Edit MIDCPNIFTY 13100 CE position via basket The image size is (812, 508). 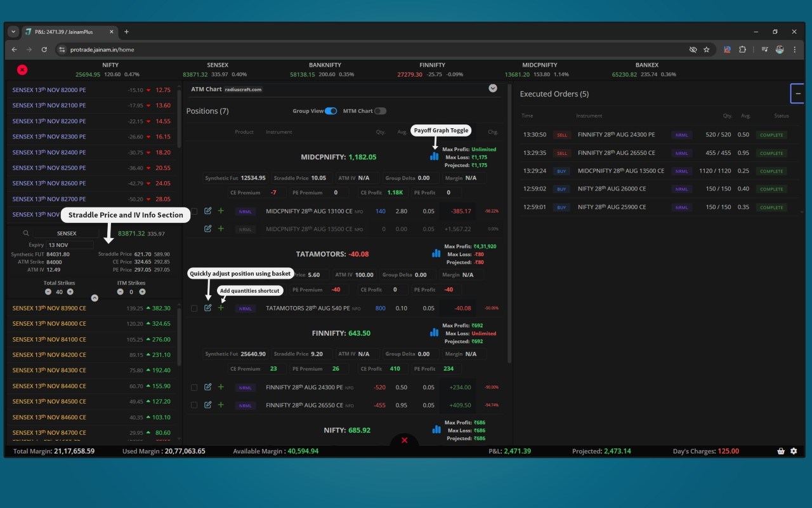coord(208,211)
